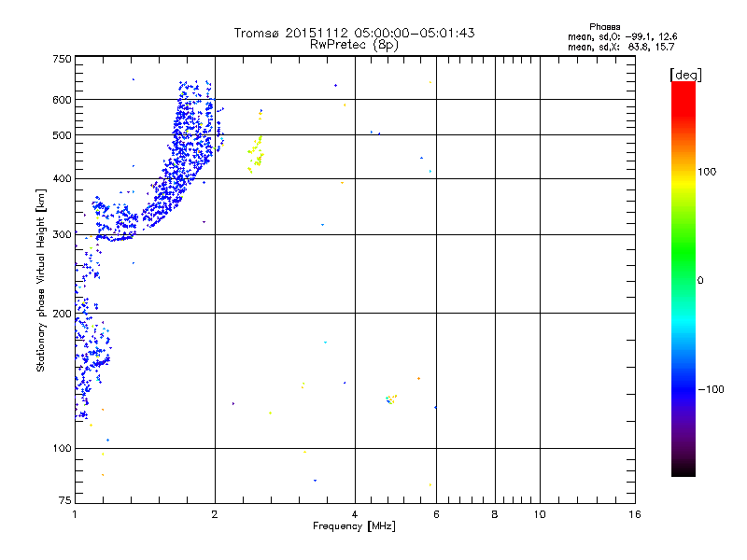747x560 pixels.
Task: Click the "Stationary phase Virtual Height [km]" y-axis title
Action: pos(40,280)
